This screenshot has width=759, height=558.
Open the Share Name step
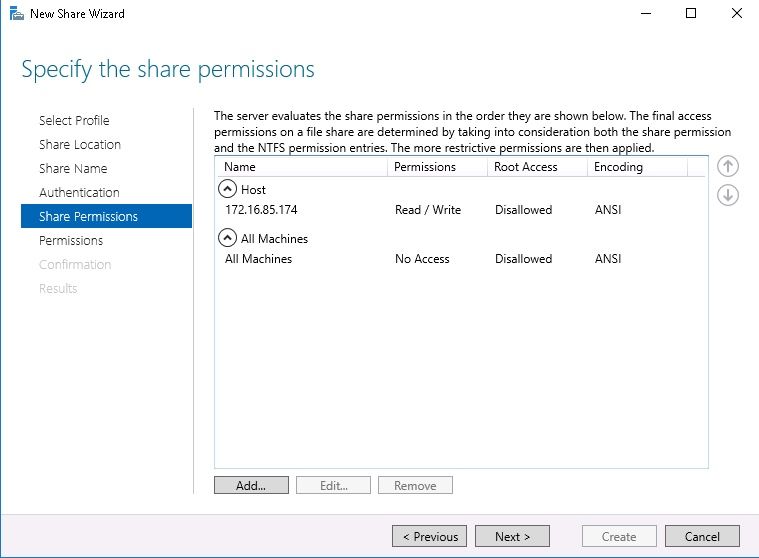click(73, 168)
